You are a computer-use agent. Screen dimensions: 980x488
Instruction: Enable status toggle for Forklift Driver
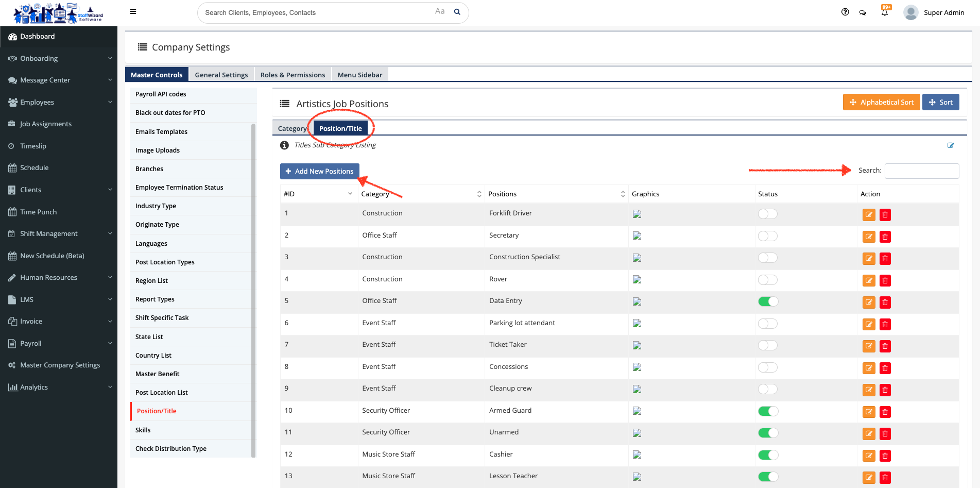[767, 214]
